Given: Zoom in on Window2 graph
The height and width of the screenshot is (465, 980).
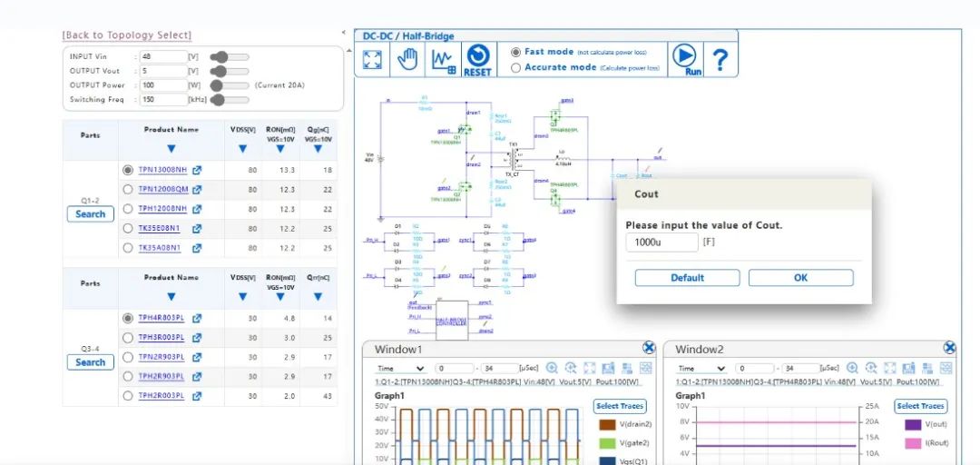Looking at the screenshot, I should point(852,368).
